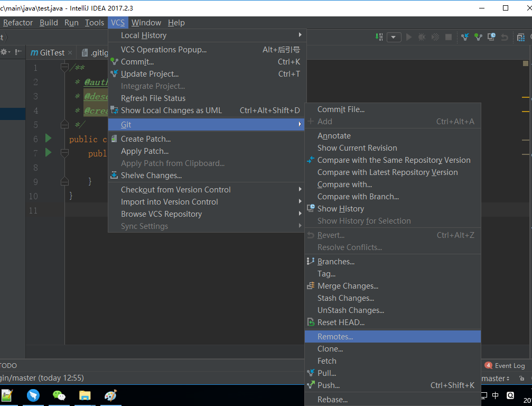Image resolution: width=532 pixels, height=406 pixels.
Task: Click the VCS Commit toolbar icon
Action: (478, 36)
